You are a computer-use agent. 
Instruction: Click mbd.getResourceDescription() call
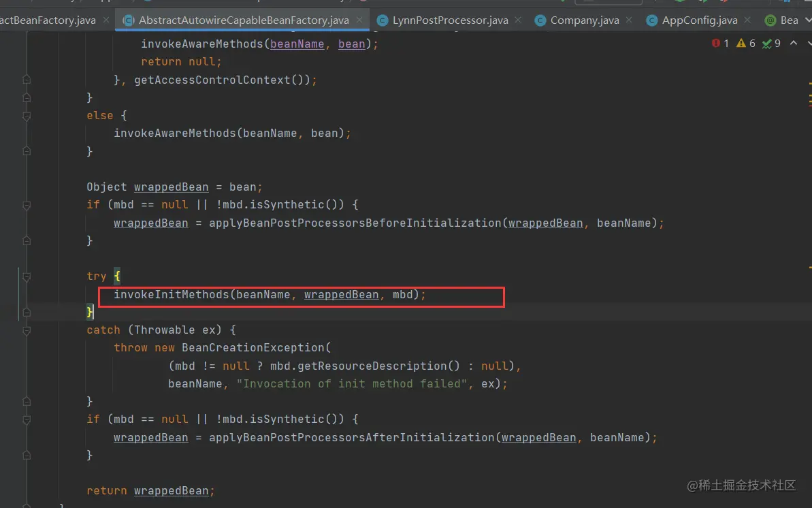coord(365,366)
